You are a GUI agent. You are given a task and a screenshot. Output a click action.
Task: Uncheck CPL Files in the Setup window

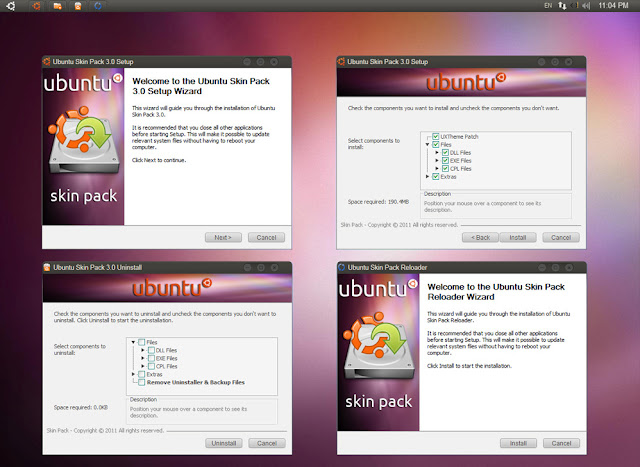pos(445,169)
